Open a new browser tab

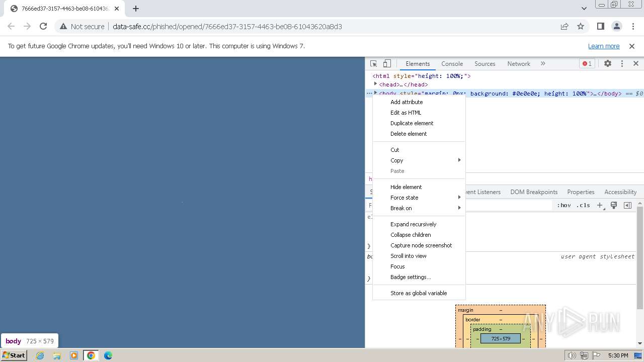136,9
